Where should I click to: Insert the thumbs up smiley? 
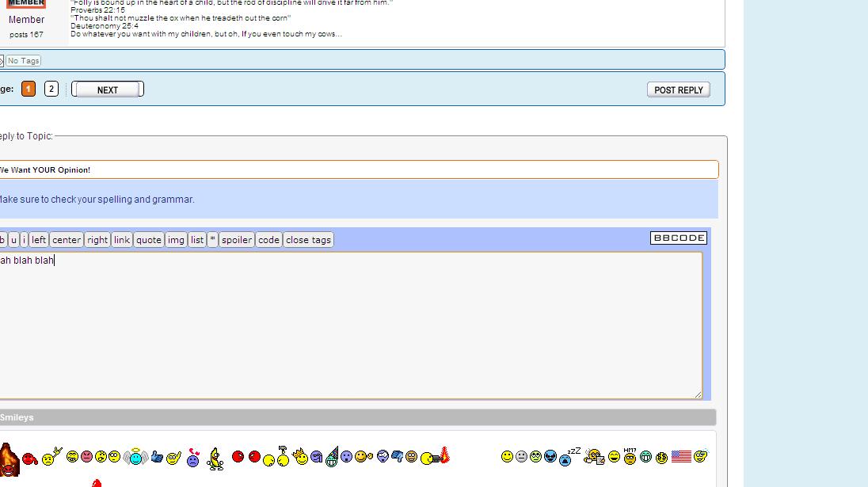click(157, 457)
